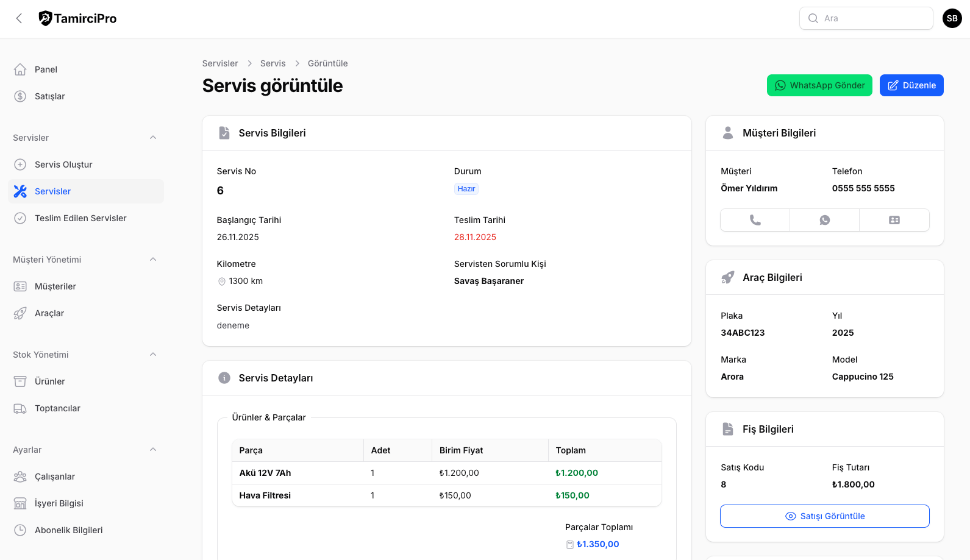Go to Panel in sidebar
Viewport: 970px width, 560px height.
tap(46, 69)
